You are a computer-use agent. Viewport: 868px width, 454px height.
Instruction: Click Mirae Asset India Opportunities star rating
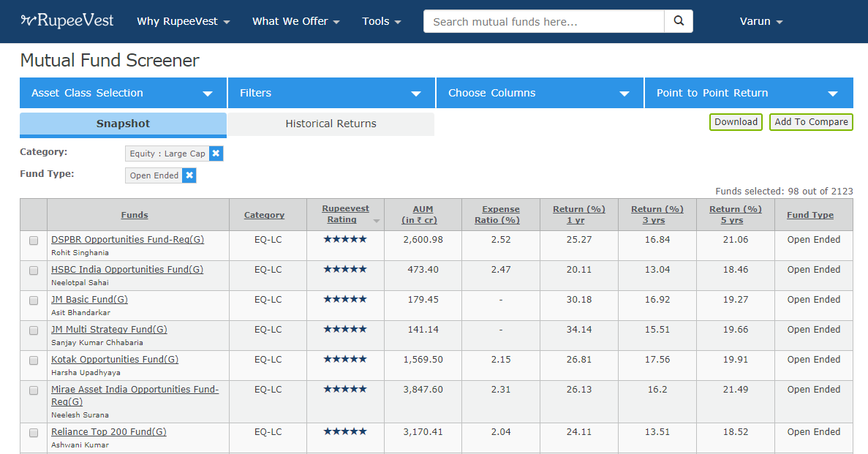point(345,389)
